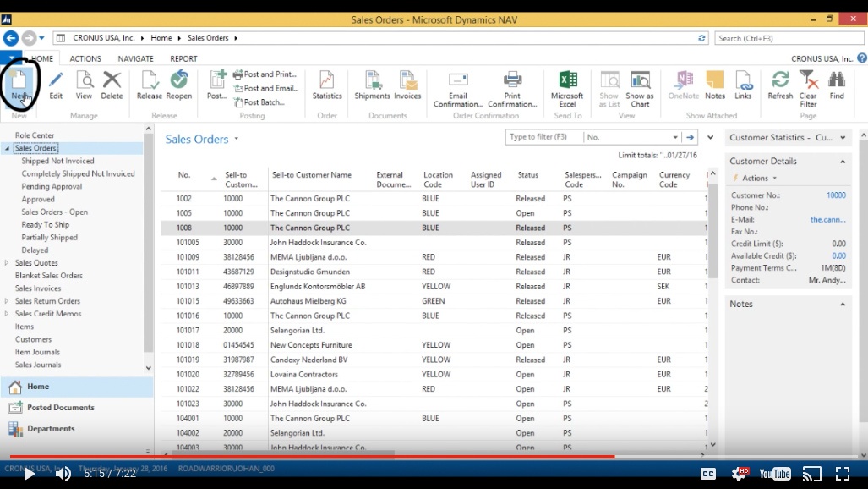Screen dimensions: 868x489
Task: Clear the current filter
Action: coord(807,88)
